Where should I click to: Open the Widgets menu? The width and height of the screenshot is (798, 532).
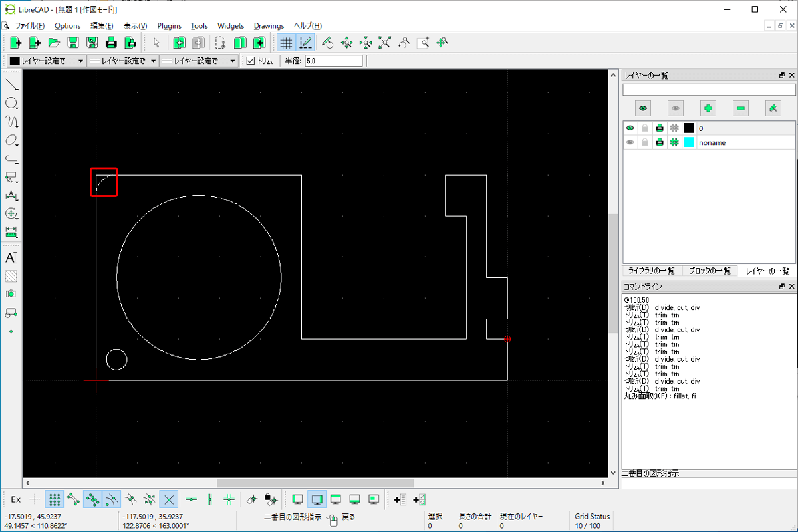tap(231, 26)
